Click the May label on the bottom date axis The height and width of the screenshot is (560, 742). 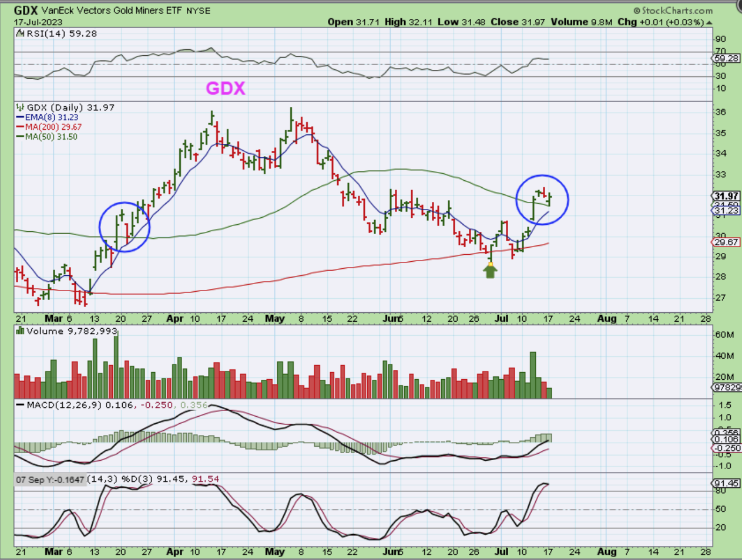(x=275, y=552)
